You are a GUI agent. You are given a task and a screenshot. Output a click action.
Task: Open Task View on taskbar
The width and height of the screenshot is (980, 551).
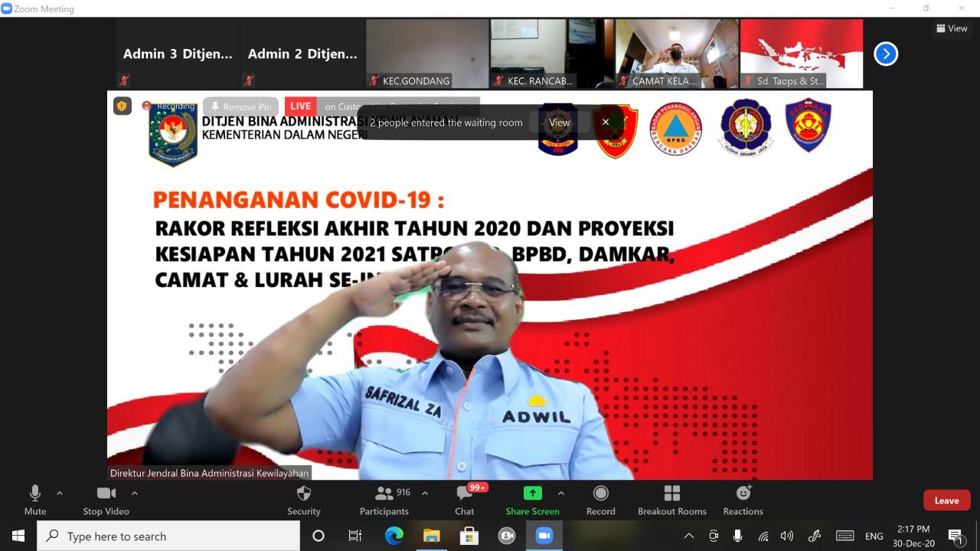355,536
